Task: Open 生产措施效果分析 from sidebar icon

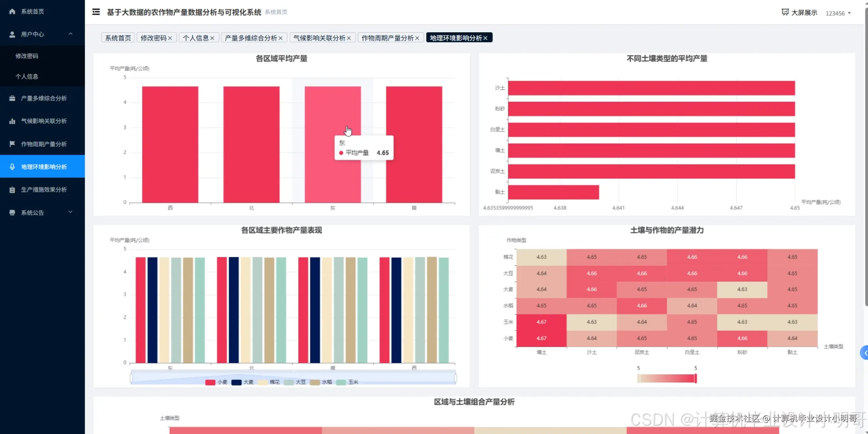Action: 12,189
